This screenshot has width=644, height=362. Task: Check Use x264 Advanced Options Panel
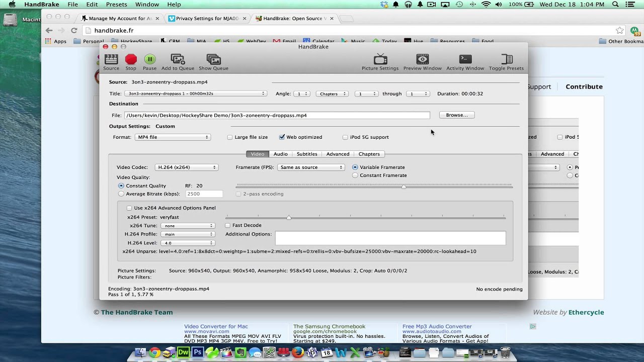tap(129, 208)
